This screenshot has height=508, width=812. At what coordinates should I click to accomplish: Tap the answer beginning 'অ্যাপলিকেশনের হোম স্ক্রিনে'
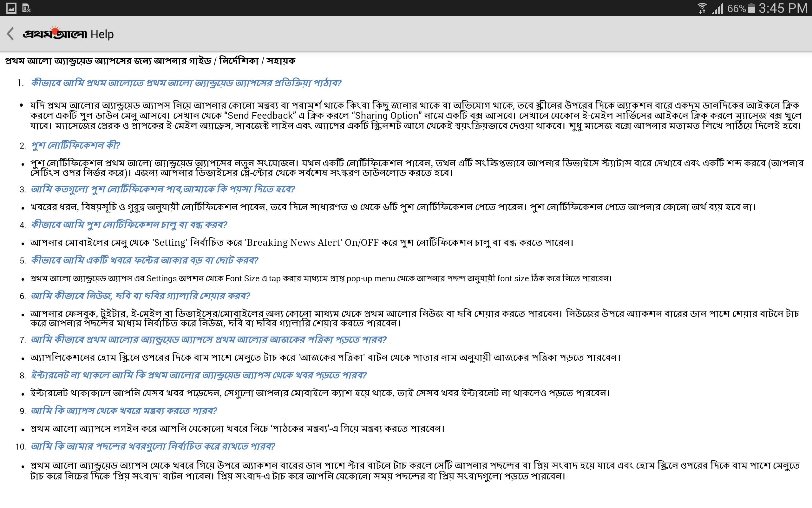[x=325, y=358]
